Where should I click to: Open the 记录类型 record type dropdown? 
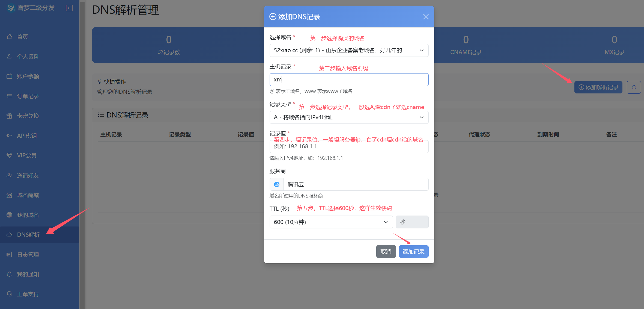coord(349,117)
